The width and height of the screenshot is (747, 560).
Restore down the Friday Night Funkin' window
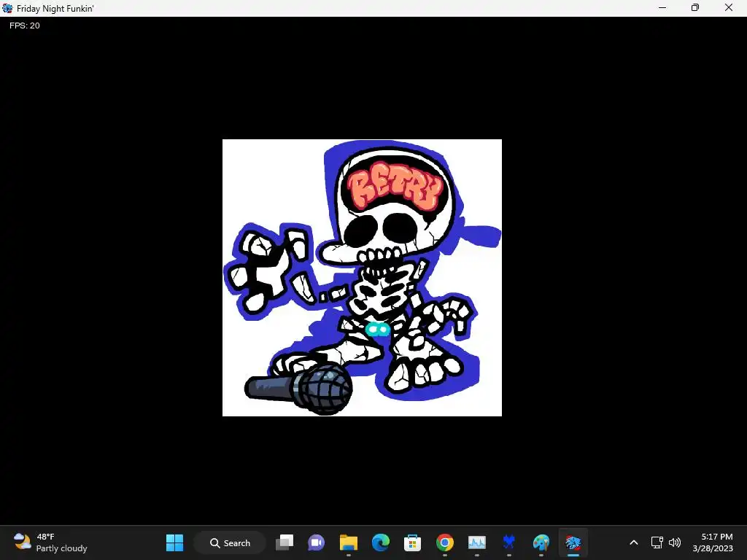(695, 8)
